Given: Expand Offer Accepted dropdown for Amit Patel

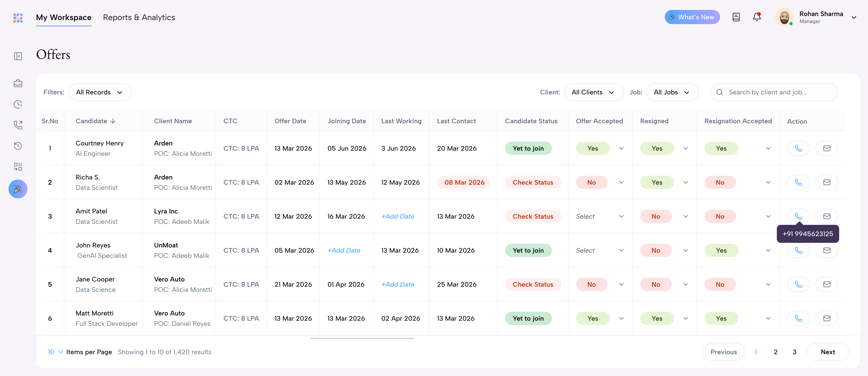Looking at the screenshot, I should pos(621,216).
